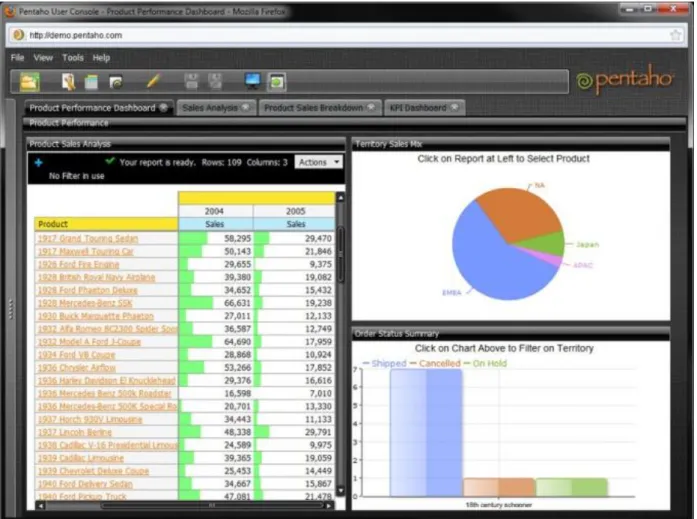Switch to the Sales Analysis tab

[210, 108]
